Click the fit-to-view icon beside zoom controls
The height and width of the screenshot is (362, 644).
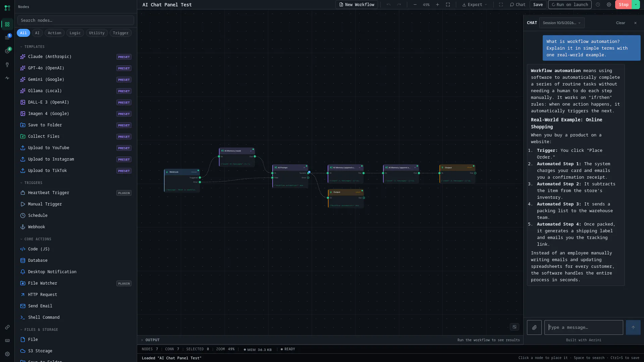448,5
